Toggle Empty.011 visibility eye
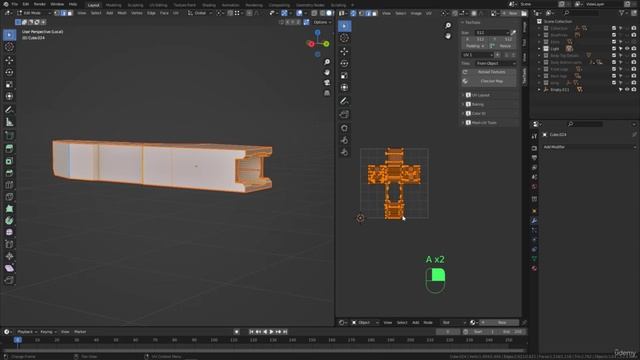Viewport: 640px width, 360px height. pyautogui.click(x=627, y=89)
